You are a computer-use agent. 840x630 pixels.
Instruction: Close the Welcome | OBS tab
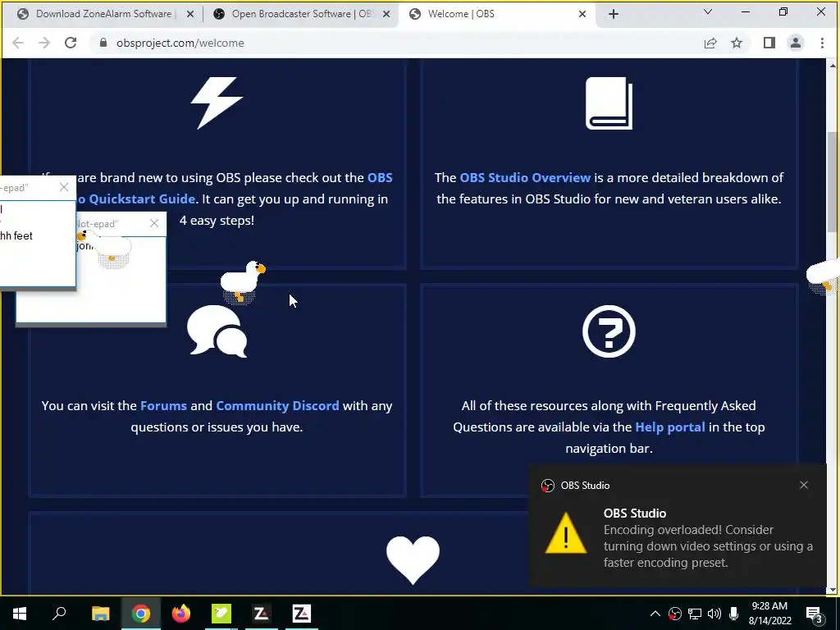pos(582,15)
